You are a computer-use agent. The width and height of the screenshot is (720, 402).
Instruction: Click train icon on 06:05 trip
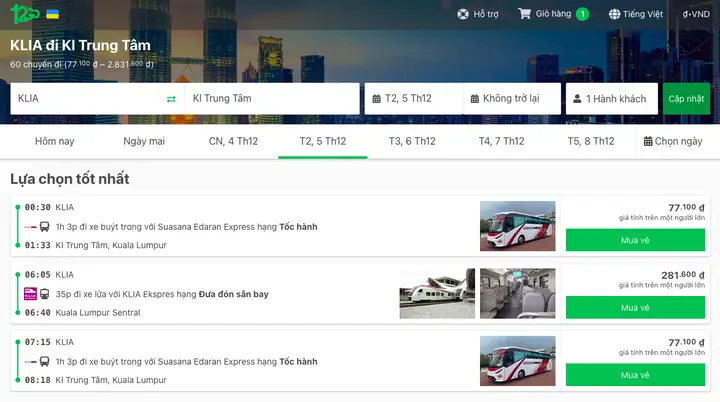coord(45,294)
